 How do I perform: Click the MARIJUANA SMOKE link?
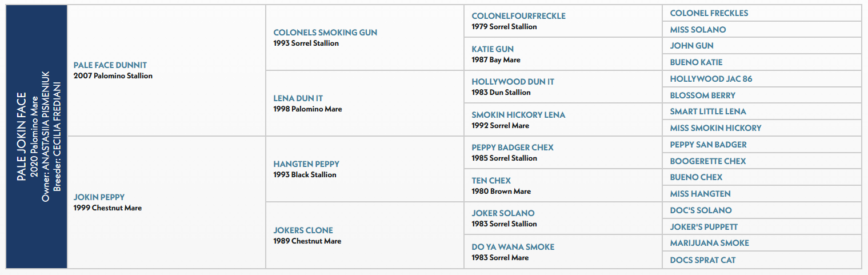pyautogui.click(x=709, y=243)
